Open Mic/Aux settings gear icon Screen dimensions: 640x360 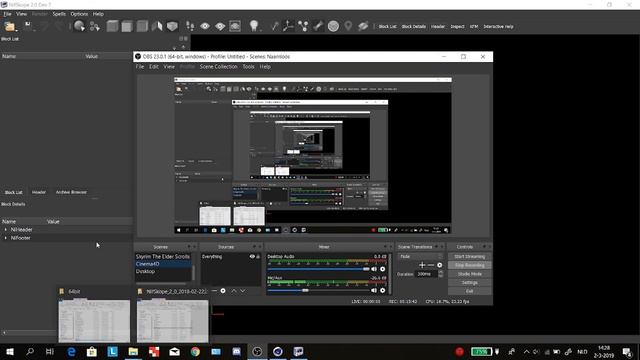(382, 290)
